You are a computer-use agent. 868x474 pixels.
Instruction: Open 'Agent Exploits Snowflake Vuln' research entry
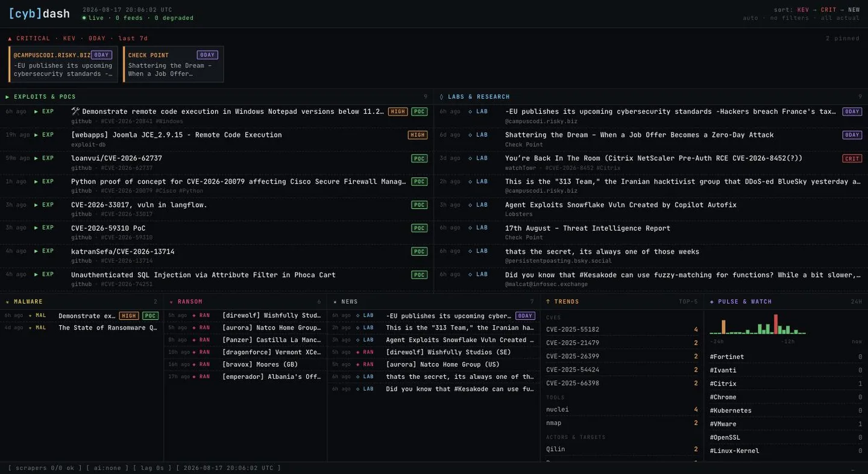651,209
